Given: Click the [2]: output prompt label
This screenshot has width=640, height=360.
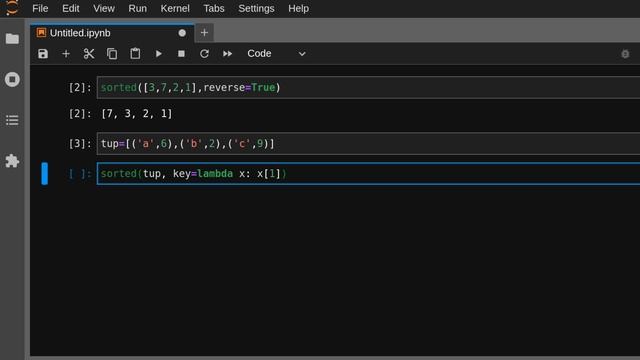Looking at the screenshot, I should 80,113.
